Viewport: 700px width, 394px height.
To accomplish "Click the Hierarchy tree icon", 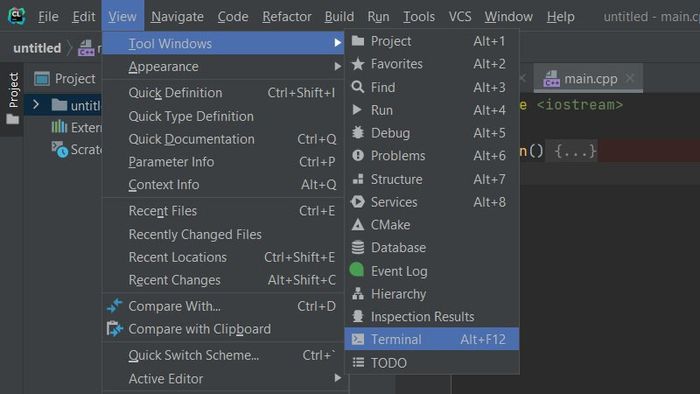I will (x=358, y=294).
